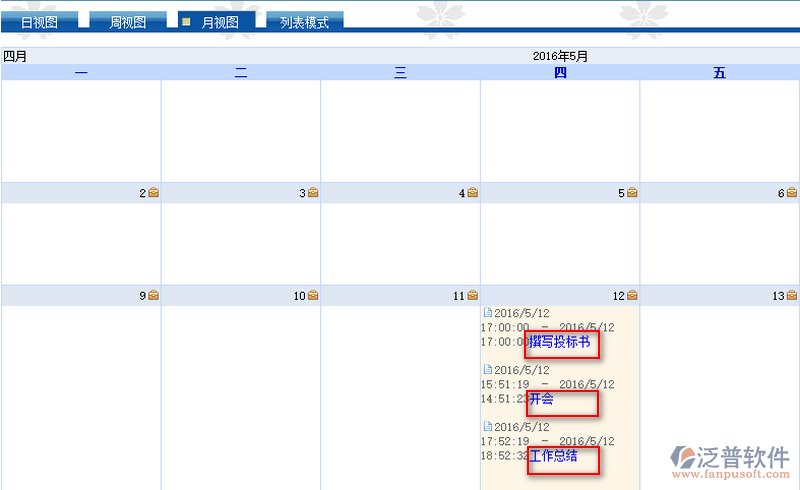Switch to the 日视图 tab
This screenshot has width=800, height=490.
(x=39, y=22)
